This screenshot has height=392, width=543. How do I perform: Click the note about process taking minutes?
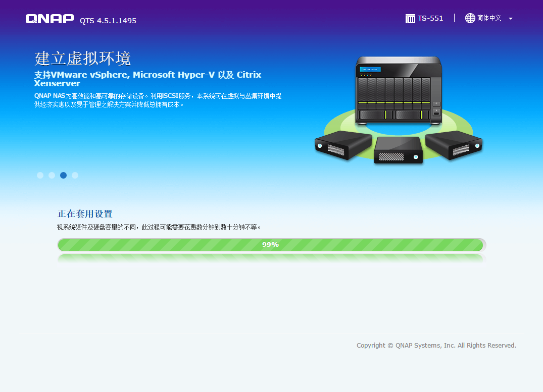tap(159, 228)
